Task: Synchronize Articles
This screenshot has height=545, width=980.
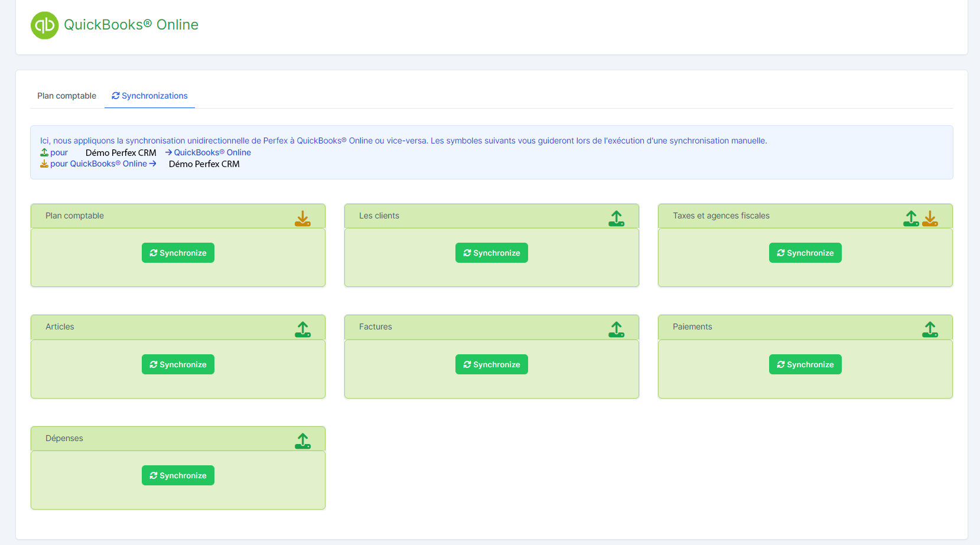Action: click(178, 364)
